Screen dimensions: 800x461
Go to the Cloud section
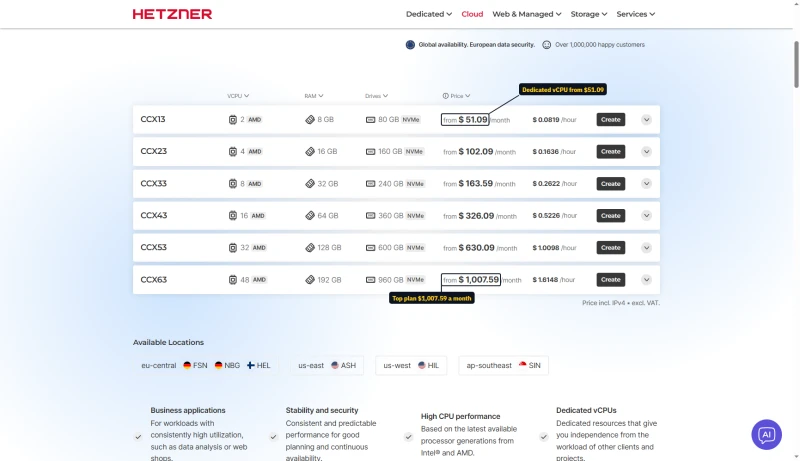point(472,14)
